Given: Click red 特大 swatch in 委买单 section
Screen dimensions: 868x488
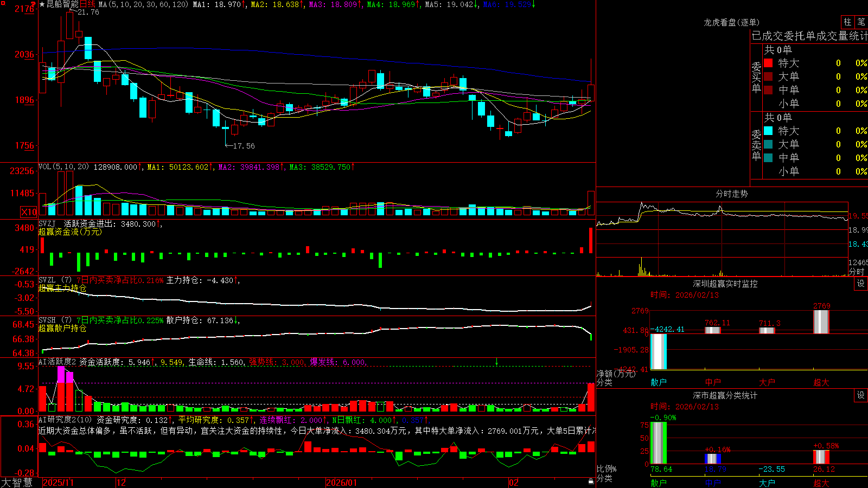Looking at the screenshot, I should [768, 63].
